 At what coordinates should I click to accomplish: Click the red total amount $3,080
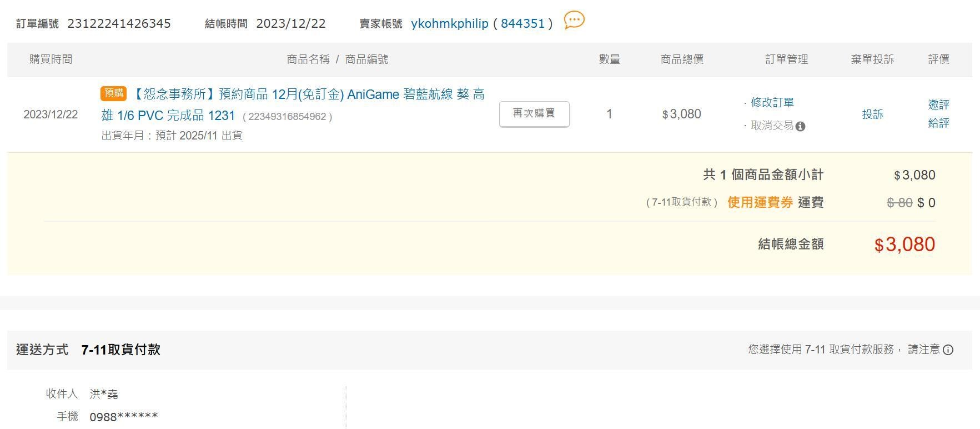tap(904, 245)
